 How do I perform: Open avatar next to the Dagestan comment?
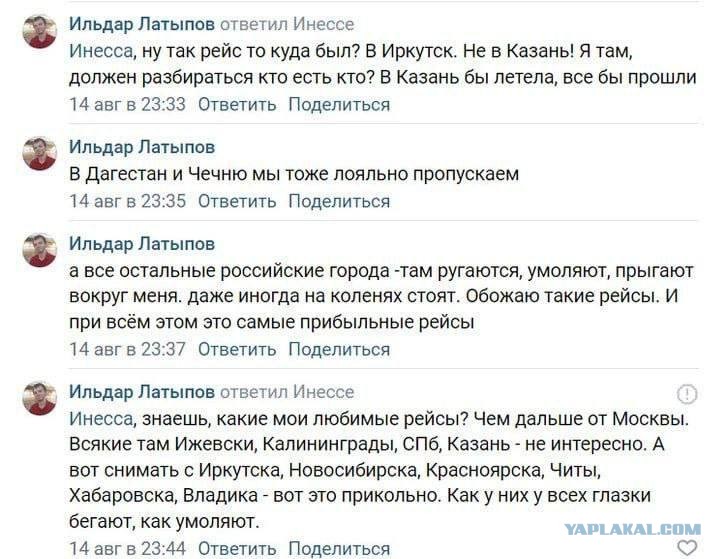point(40,153)
